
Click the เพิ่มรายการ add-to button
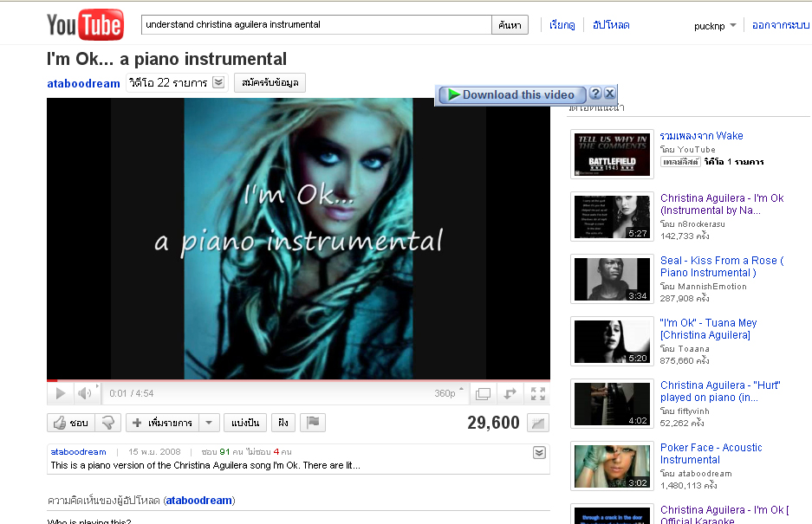click(x=163, y=423)
